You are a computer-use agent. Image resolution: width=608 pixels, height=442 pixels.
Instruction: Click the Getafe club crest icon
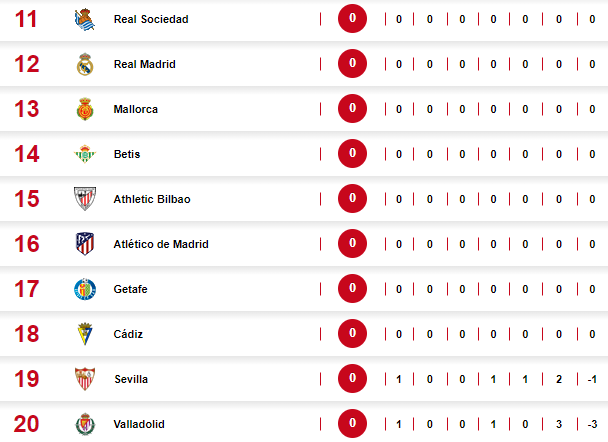point(85,289)
